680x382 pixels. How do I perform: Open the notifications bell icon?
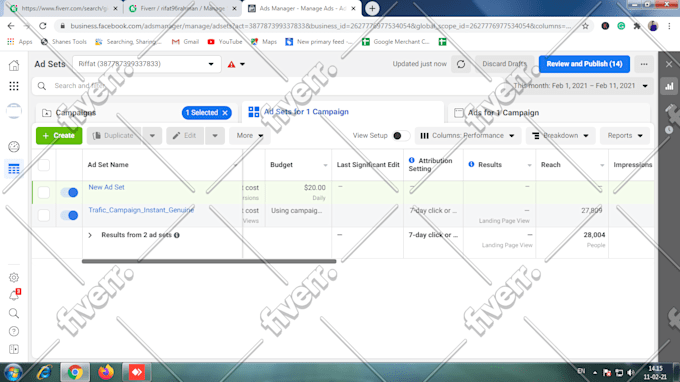[14, 295]
